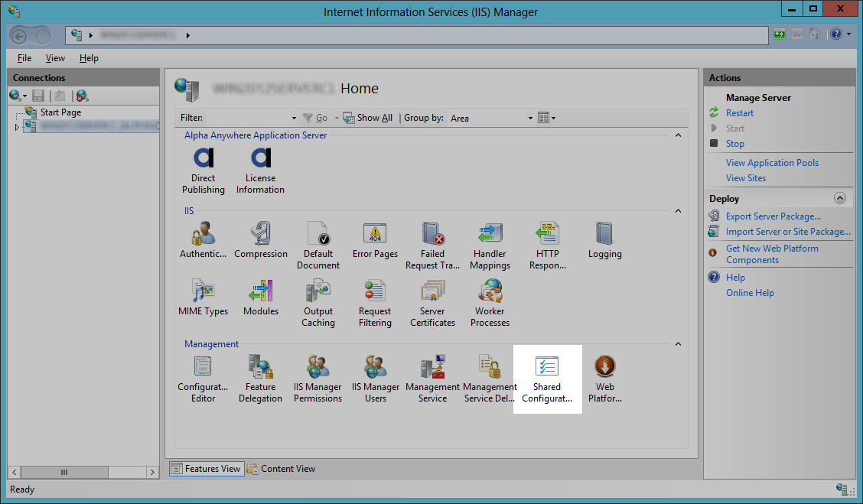This screenshot has width=863, height=504.
Task: Open Failed Request Tracing rules
Action: click(x=432, y=245)
